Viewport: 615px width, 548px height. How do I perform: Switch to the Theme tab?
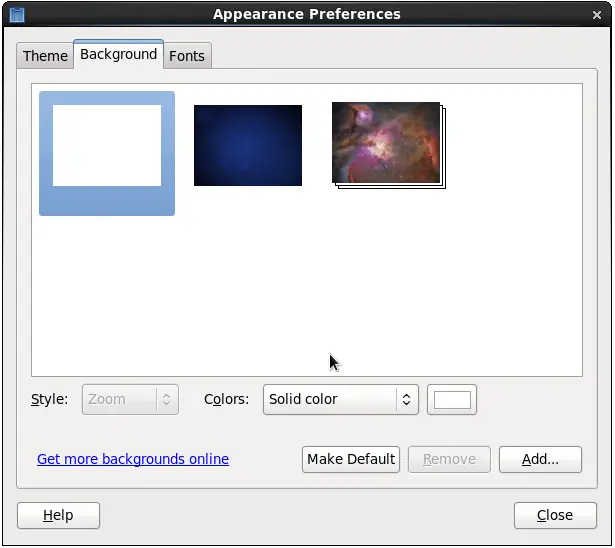tap(45, 56)
